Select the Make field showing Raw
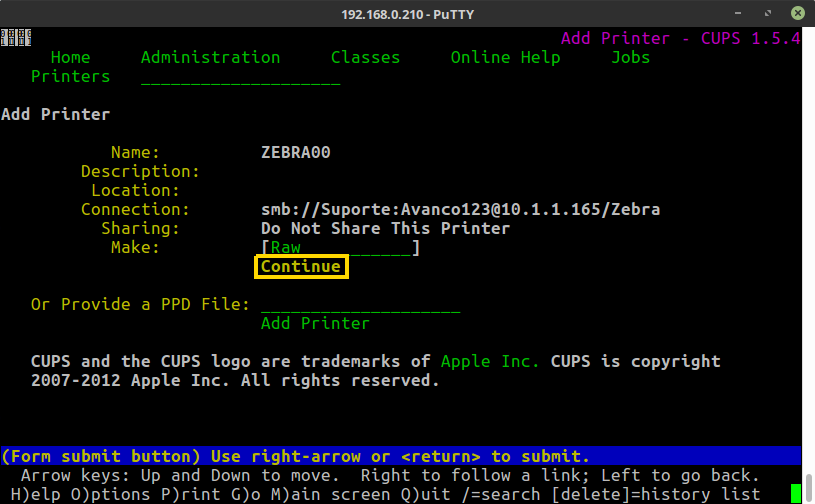This screenshot has width=815, height=504. coord(340,247)
